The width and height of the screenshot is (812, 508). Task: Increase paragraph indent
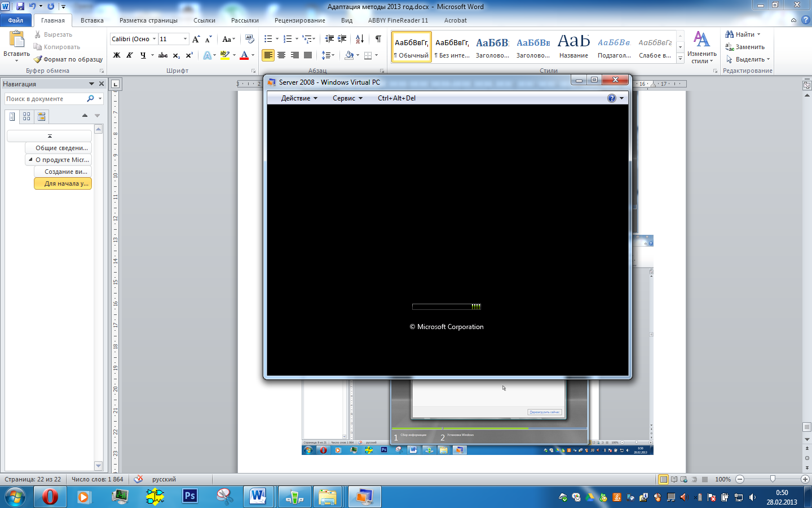[x=342, y=39]
